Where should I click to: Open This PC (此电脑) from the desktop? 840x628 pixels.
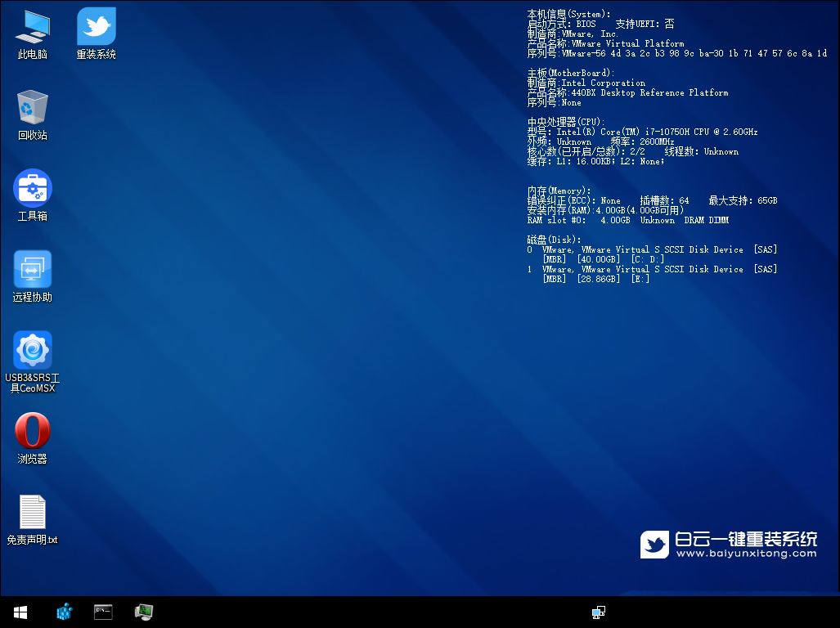click(32, 33)
